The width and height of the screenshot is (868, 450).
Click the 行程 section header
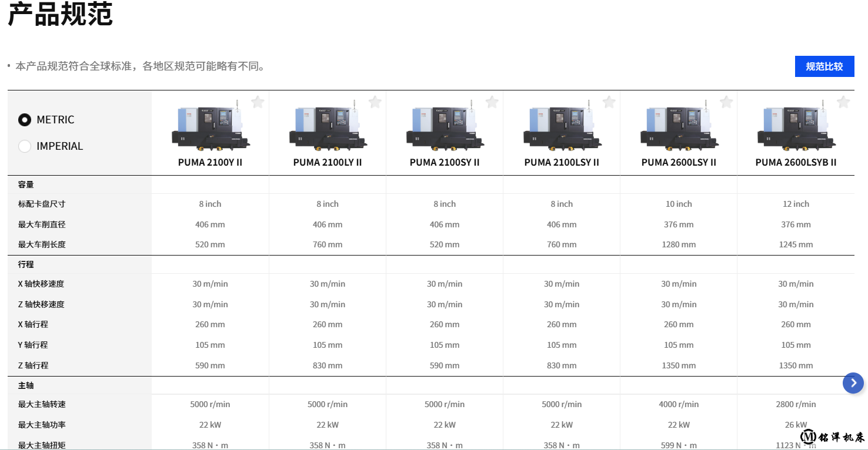point(26,264)
